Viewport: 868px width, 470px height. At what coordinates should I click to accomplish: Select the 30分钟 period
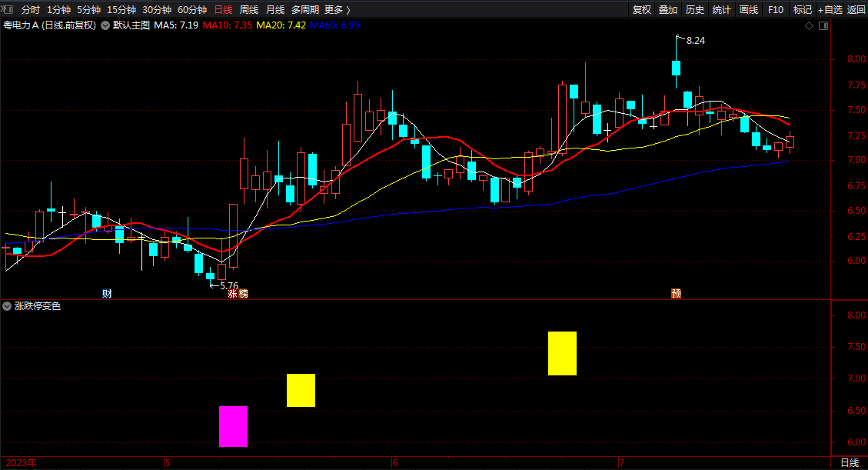tap(157, 9)
